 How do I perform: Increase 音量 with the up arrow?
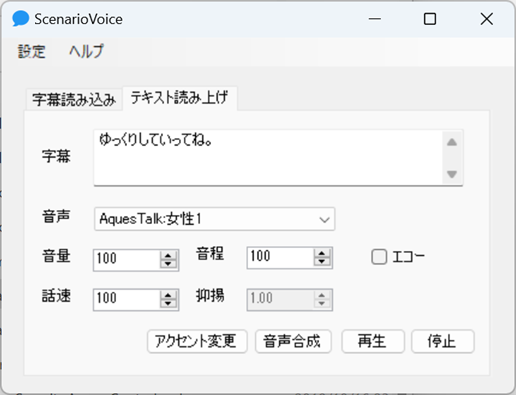pos(168,256)
